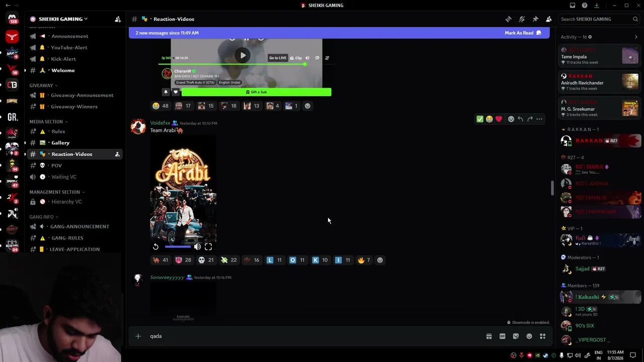Viewport: 644px width, 362px height.
Task: Collapse the MANAGEMENT SECTION category
Action: (x=57, y=192)
